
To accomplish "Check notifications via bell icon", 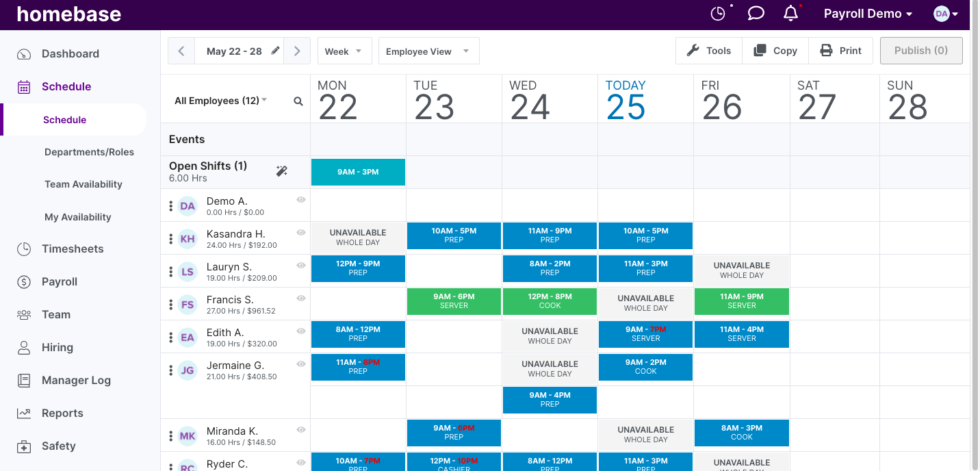I will [790, 13].
